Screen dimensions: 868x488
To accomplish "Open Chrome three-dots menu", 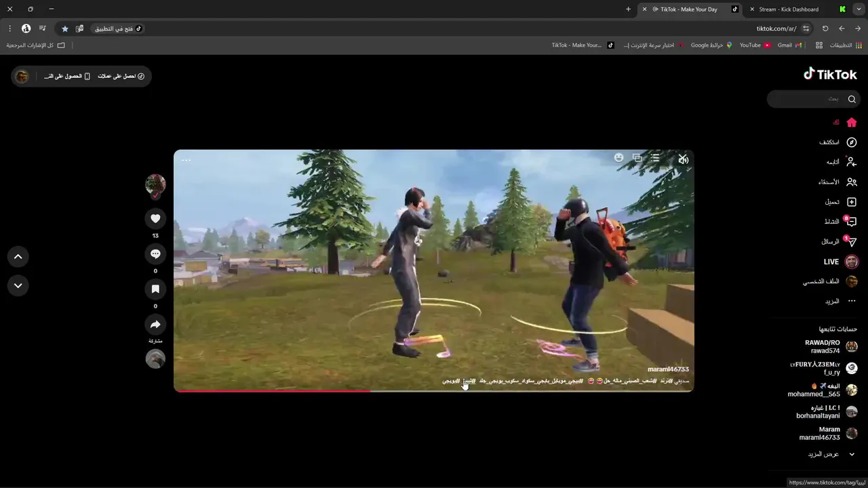I will coord(9,28).
